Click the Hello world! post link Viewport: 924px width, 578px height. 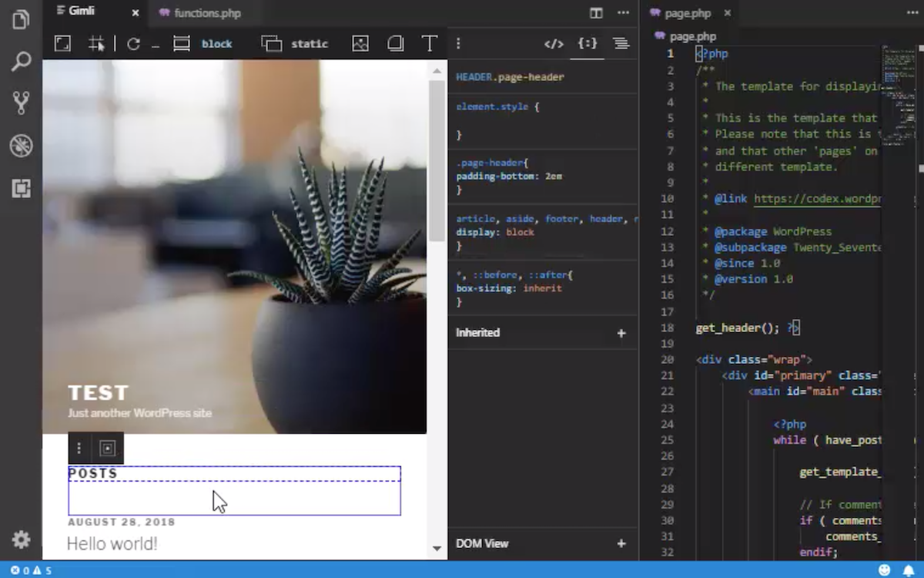tap(112, 543)
